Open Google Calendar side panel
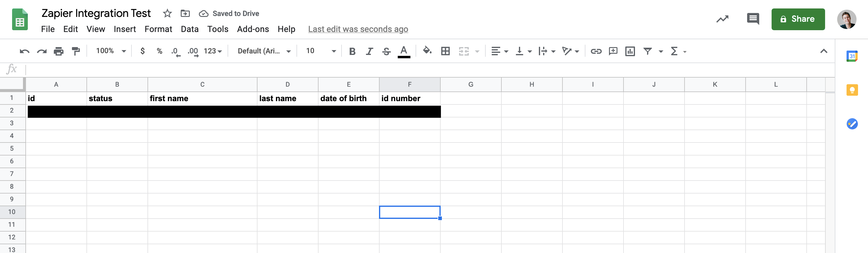The image size is (868, 253). point(852,56)
